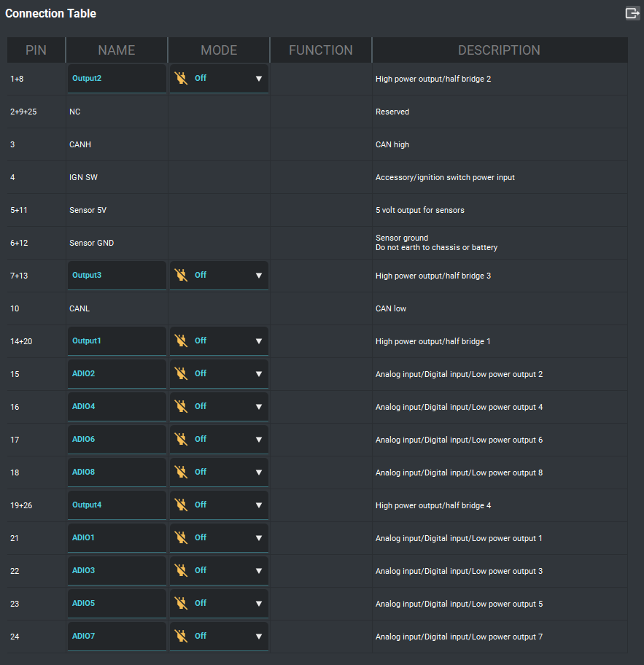Click the MODE column header
This screenshot has height=665, width=644.
tap(219, 50)
